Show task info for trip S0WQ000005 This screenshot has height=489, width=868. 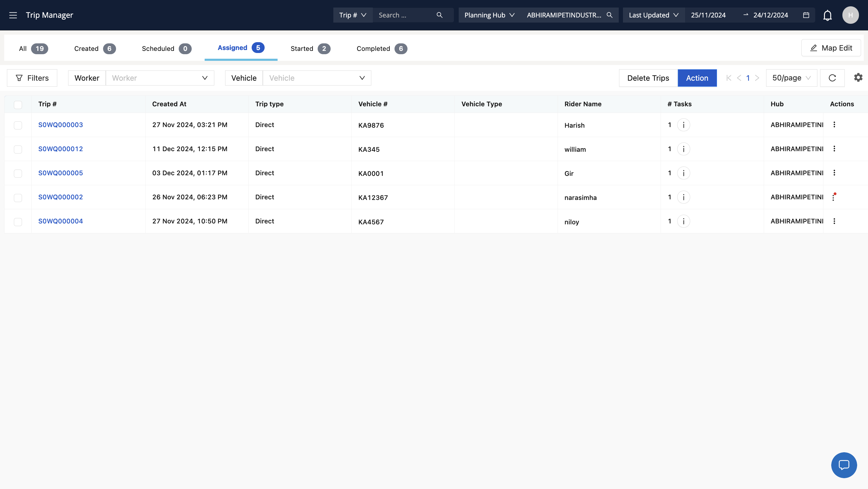tap(684, 173)
